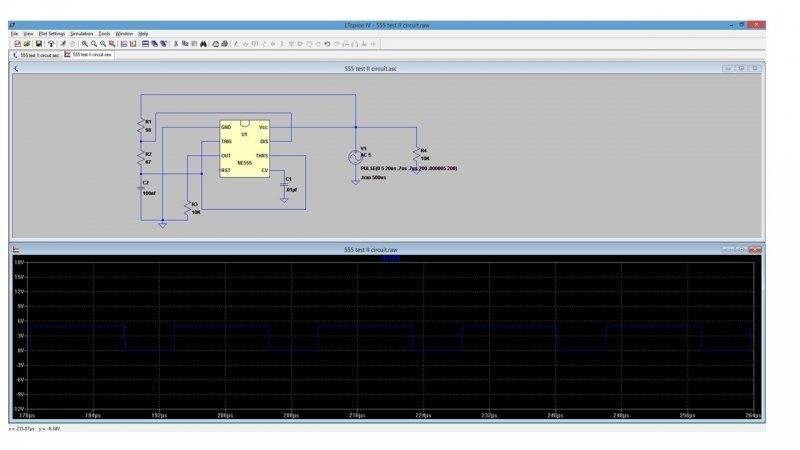This screenshot has width=800, height=450.
Task: Click the Rotate toolbar icon
Action: click(x=346, y=44)
